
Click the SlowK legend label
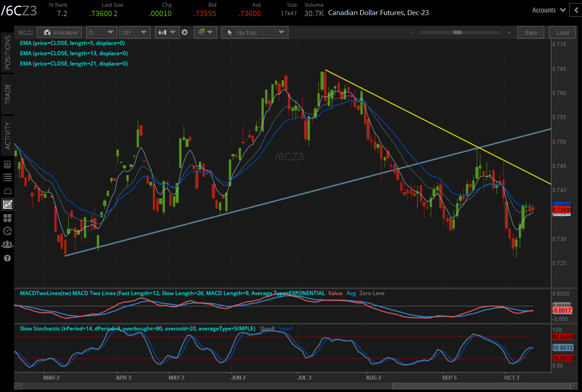267,329
